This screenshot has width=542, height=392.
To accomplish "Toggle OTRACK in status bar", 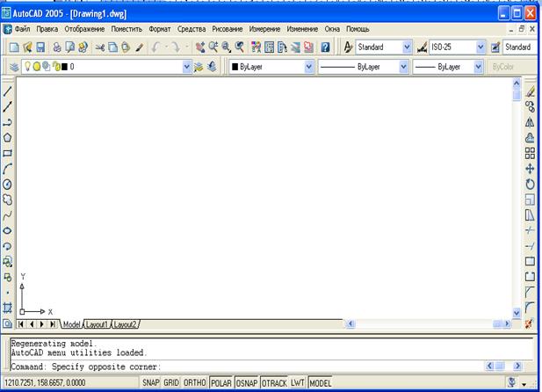I will pos(274,383).
